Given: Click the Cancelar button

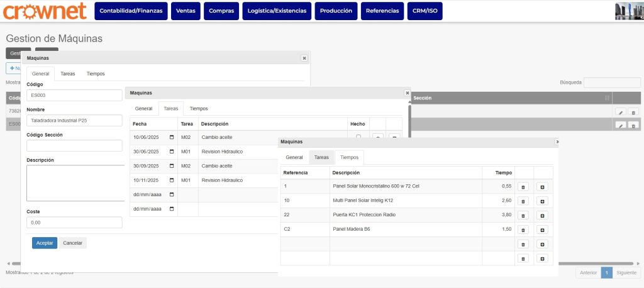Looking at the screenshot, I should pyautogui.click(x=73, y=243).
